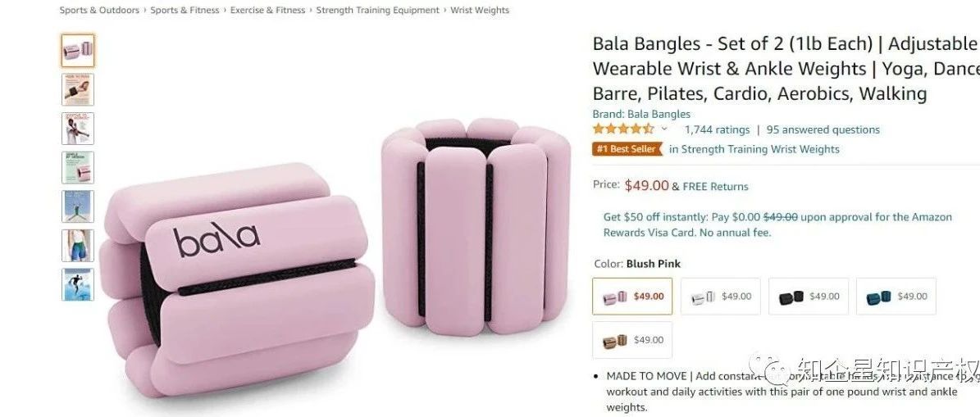980x417 pixels.
Task: Visit the Brand: Bala Bangles link
Action: click(x=641, y=114)
